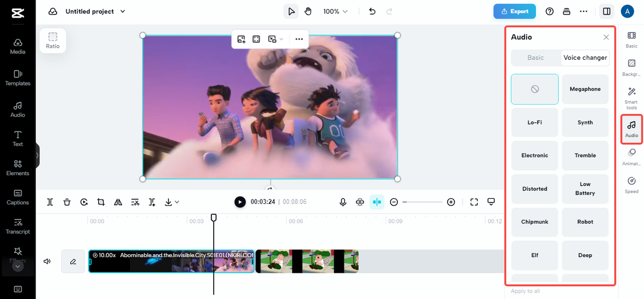Switch to the Basic tab in Audio panel

click(x=535, y=57)
